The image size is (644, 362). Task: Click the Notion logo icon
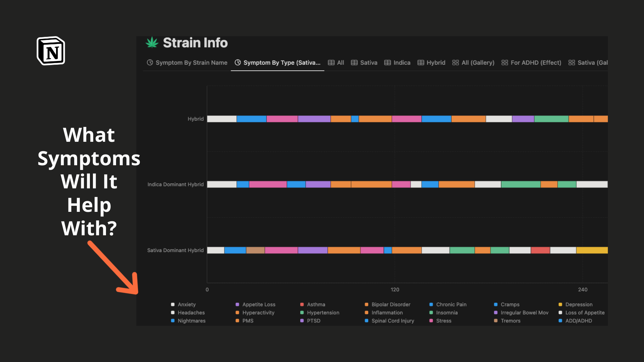pyautogui.click(x=51, y=51)
